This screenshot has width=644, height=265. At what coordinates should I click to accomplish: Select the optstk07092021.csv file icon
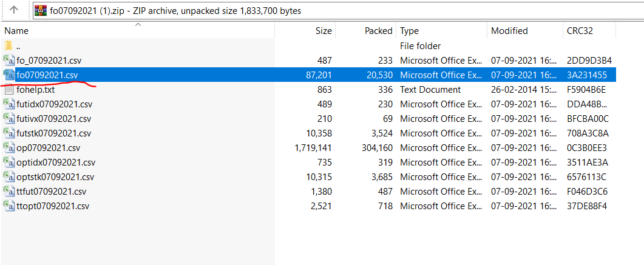pyautogui.click(x=9, y=177)
